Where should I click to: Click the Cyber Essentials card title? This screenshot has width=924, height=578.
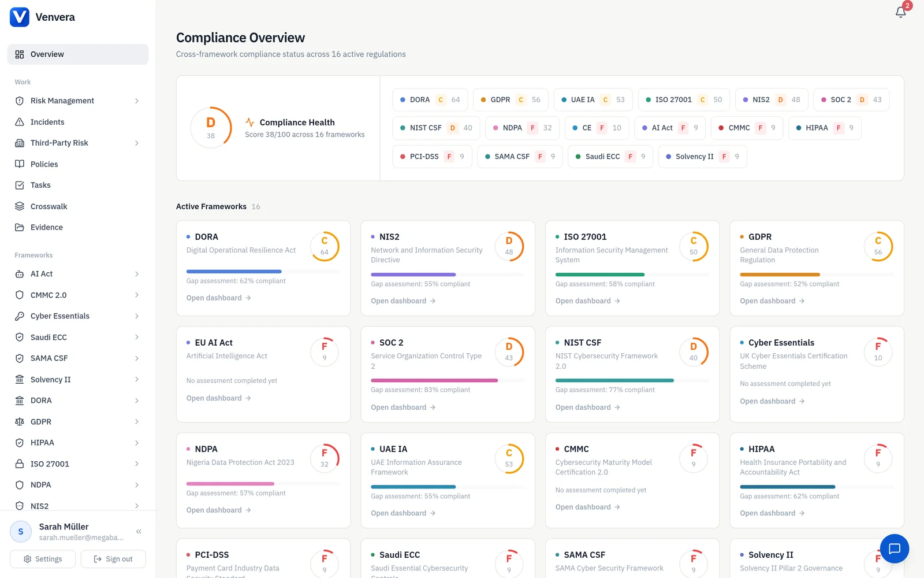[781, 343]
